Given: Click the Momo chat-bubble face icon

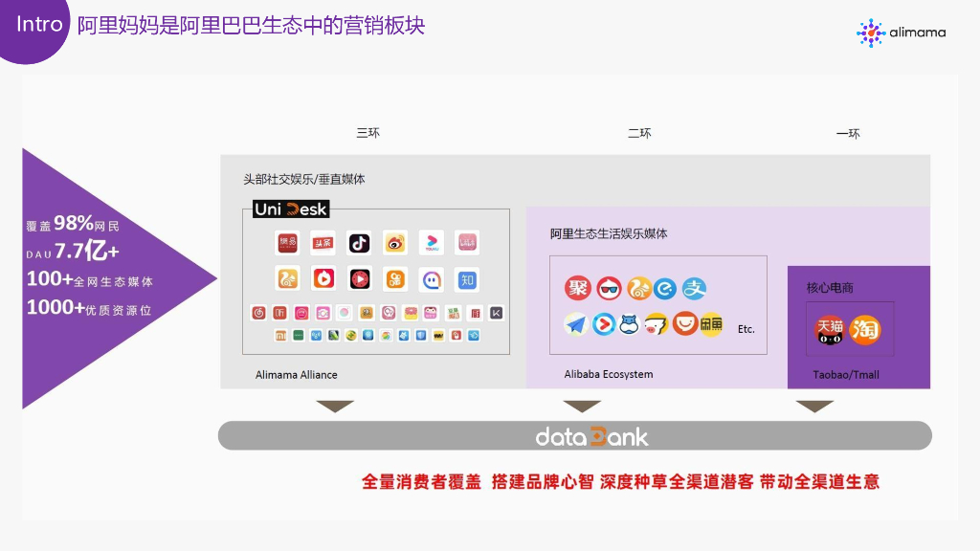Looking at the screenshot, I should click(432, 279).
